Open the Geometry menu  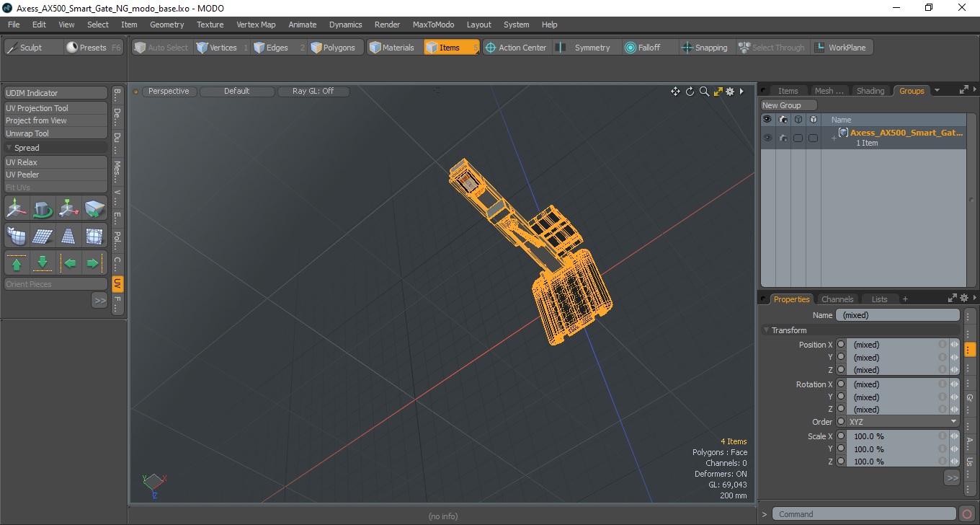point(166,25)
